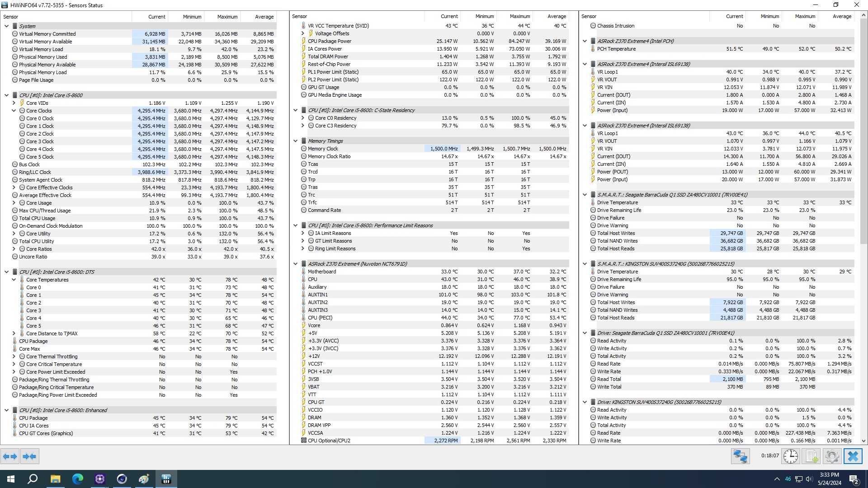
Task: Click the CPU Package Power lightning icon
Action: click(304, 41)
